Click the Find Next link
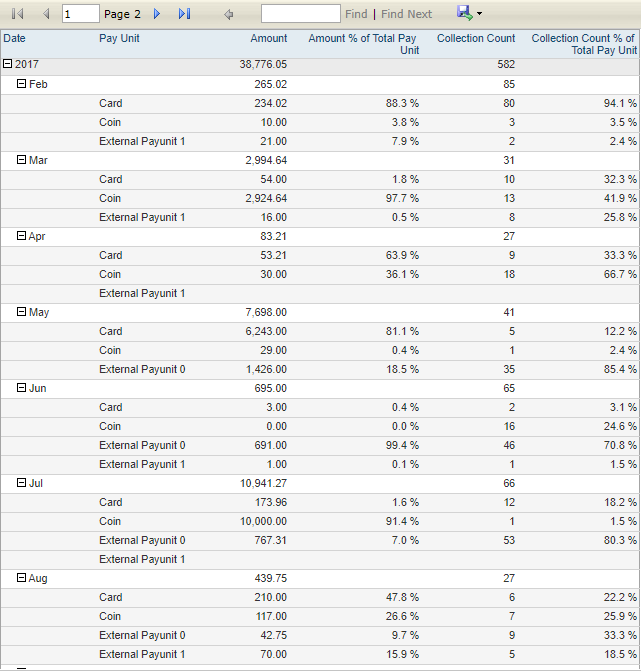Viewport: 641px width, 671px height. coord(406,14)
